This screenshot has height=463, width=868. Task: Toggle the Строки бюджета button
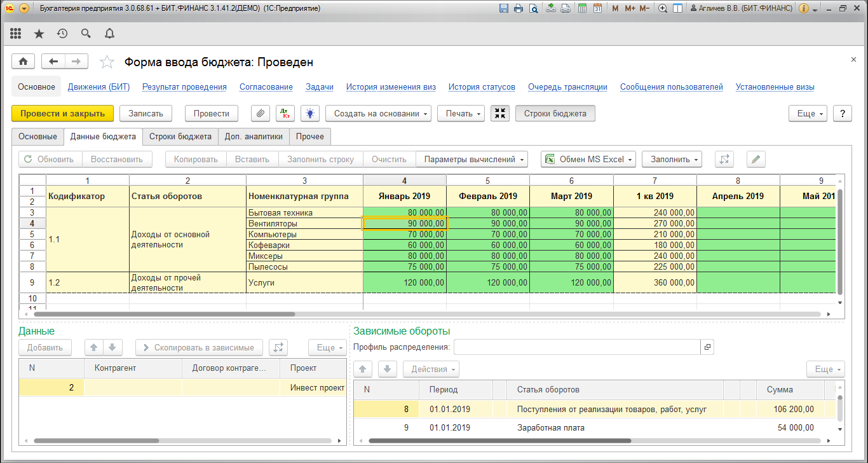click(555, 113)
